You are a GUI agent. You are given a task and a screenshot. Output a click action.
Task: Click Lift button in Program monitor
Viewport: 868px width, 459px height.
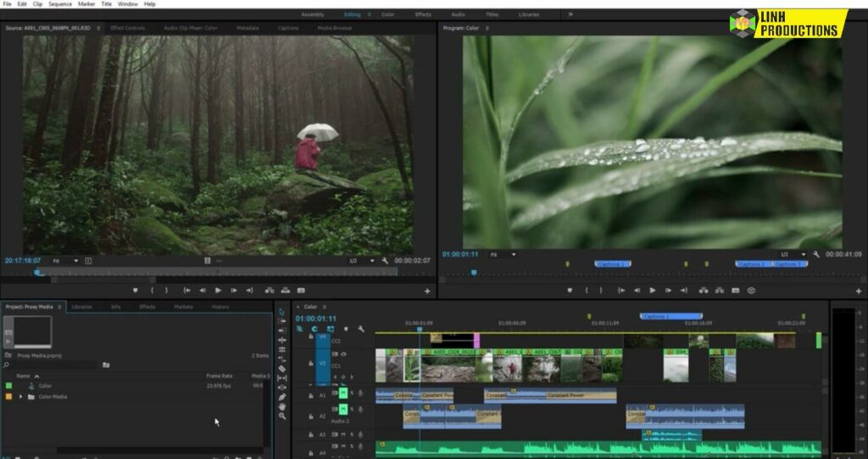704,290
